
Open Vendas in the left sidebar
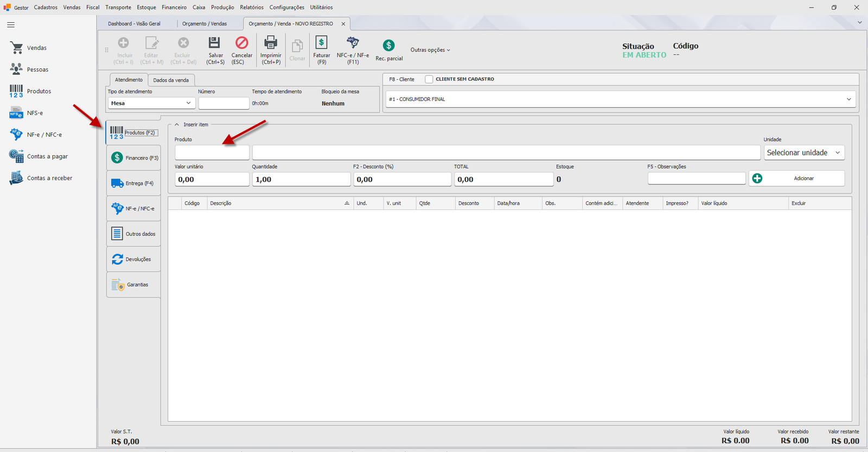pos(29,48)
